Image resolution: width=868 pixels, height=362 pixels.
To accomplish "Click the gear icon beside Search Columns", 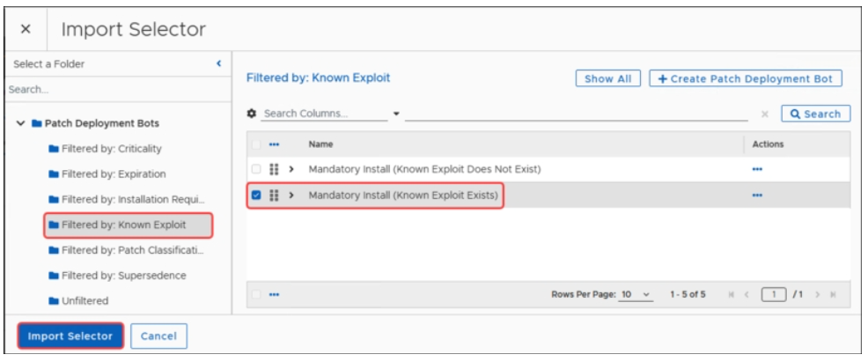I will (252, 114).
